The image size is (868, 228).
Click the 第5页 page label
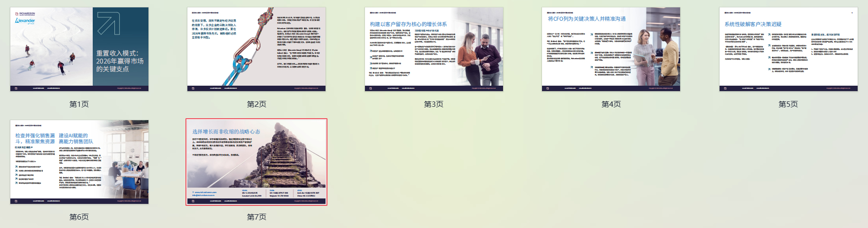coord(788,104)
